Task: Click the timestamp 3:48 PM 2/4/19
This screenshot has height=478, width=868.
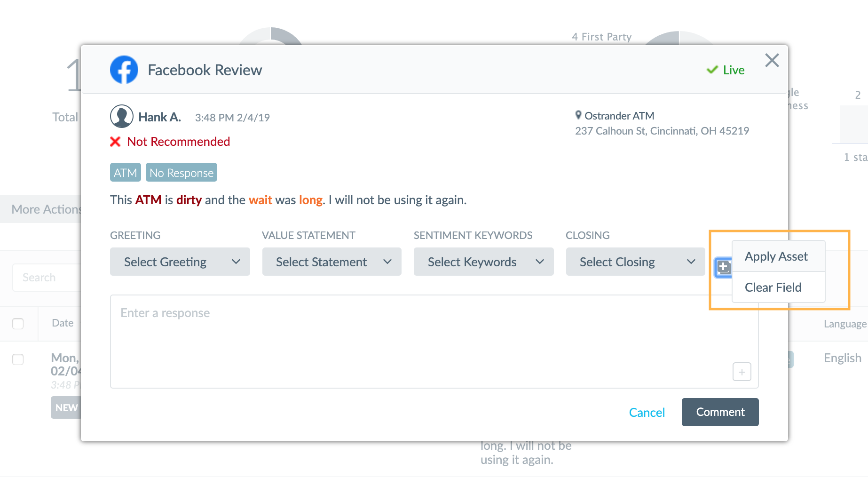Action: [x=232, y=118]
